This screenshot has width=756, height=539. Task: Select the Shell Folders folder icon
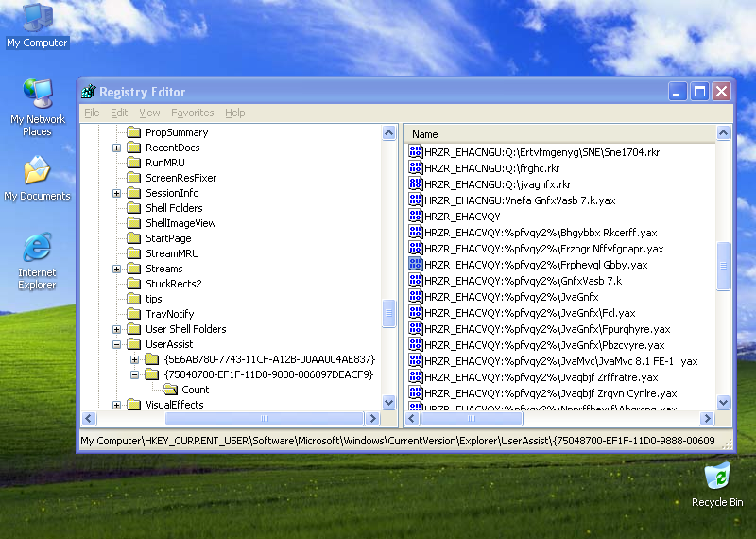133,208
